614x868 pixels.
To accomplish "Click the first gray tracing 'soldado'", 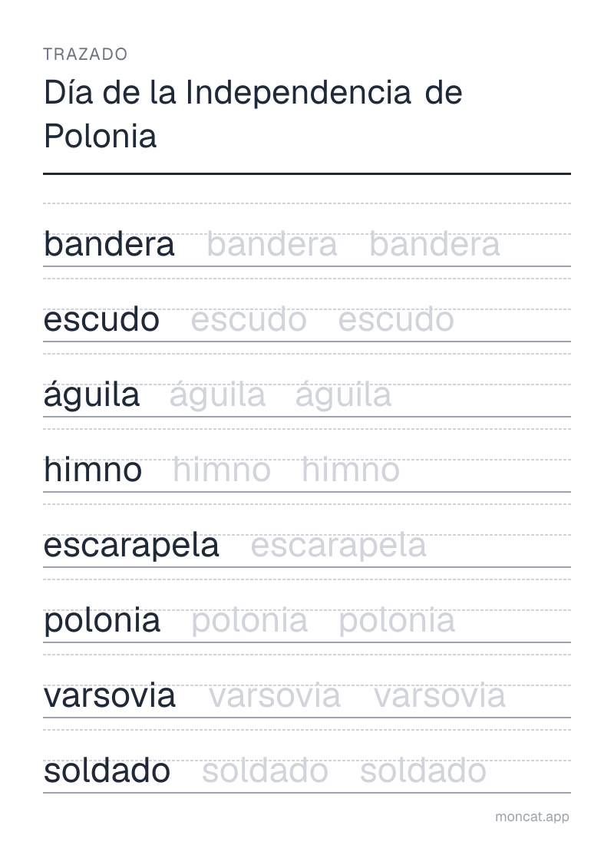I will [266, 771].
